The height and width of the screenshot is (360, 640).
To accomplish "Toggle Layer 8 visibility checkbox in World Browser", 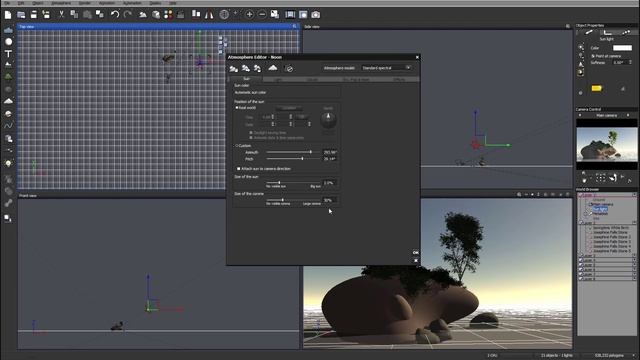I will coord(581,279).
